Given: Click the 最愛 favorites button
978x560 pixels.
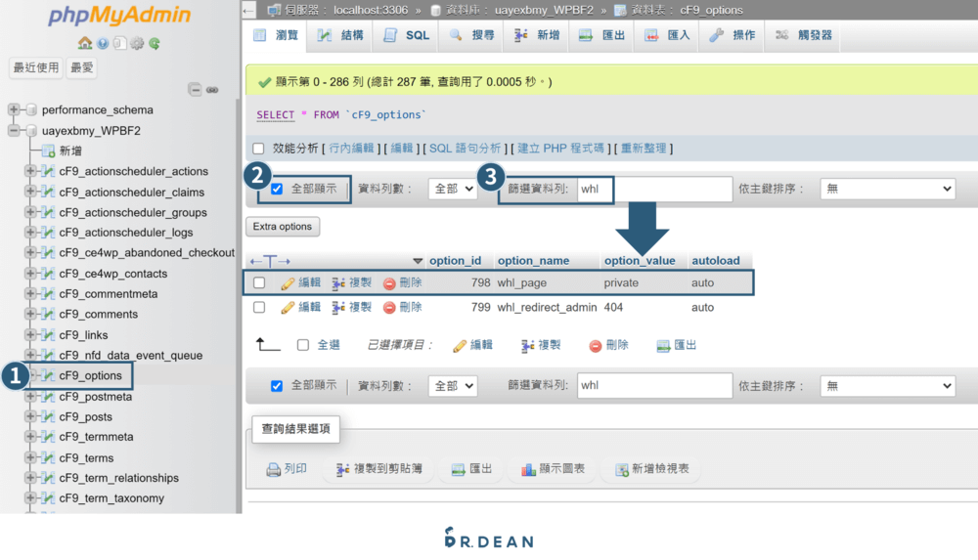Looking at the screenshot, I should [x=82, y=68].
